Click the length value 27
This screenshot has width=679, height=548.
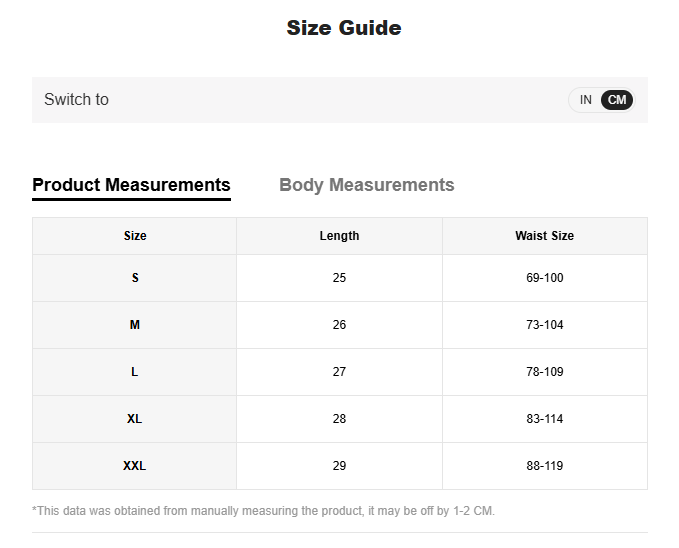[339, 372]
